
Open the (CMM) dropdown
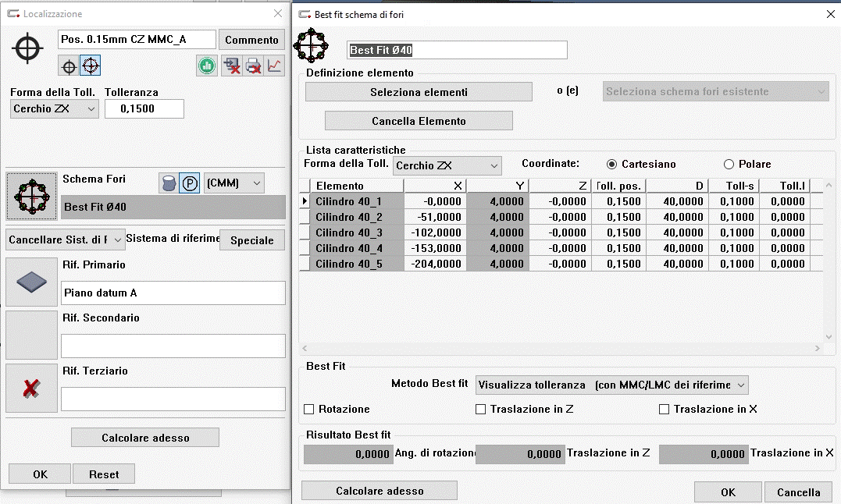[234, 183]
